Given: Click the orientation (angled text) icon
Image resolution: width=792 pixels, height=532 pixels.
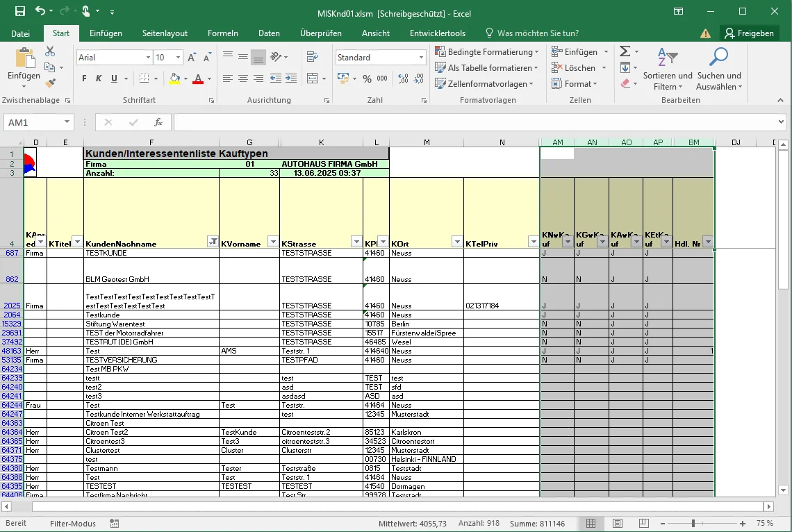Looking at the screenshot, I should pyautogui.click(x=276, y=56).
